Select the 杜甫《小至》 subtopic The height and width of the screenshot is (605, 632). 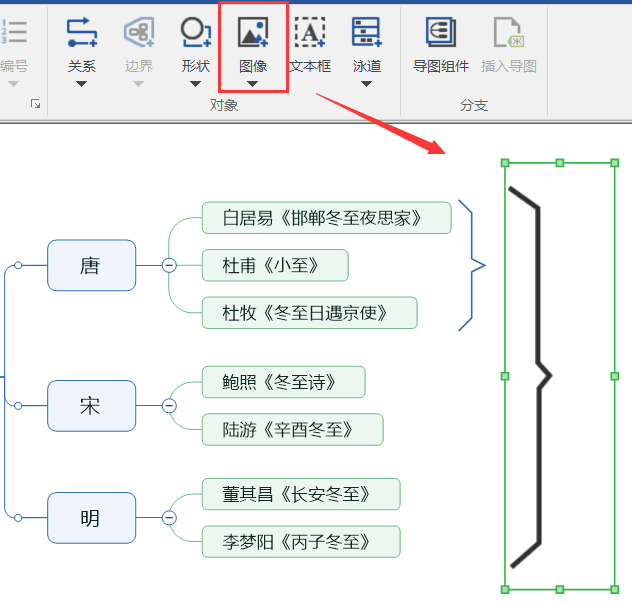[x=274, y=265]
